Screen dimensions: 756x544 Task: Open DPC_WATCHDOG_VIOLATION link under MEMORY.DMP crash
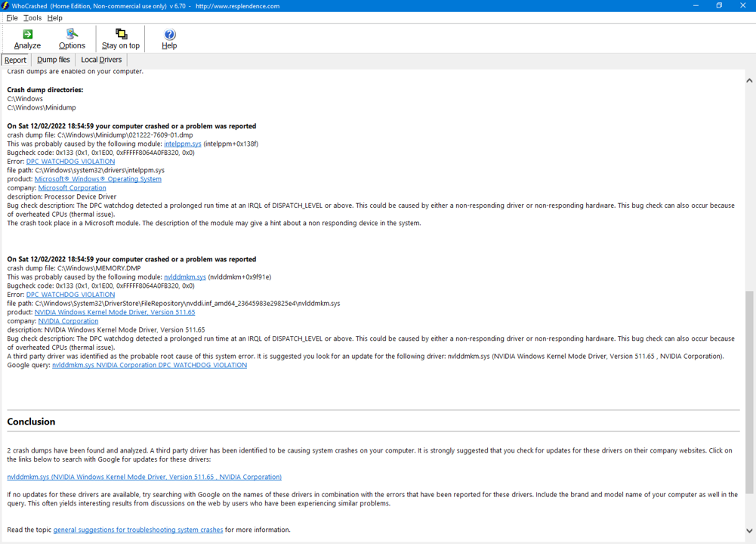70,295
